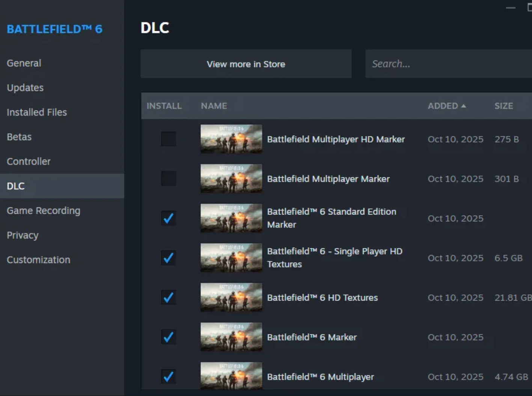Image resolution: width=532 pixels, height=396 pixels.
Task: Click the Battlefield 6 Marker name text
Action: [312, 337]
